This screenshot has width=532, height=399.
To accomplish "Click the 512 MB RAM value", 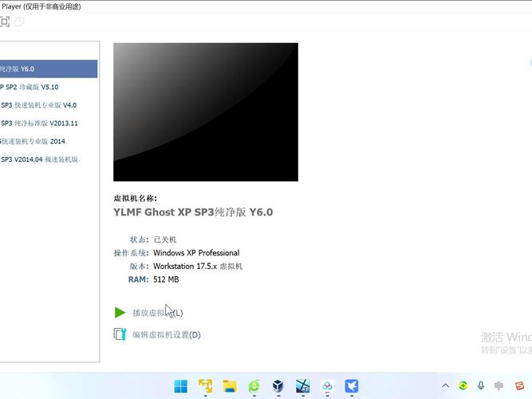I will pyautogui.click(x=166, y=279).
